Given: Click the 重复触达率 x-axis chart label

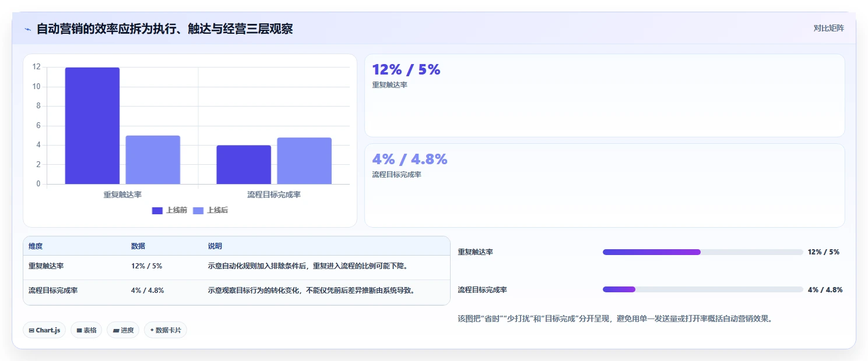Looking at the screenshot, I should click(122, 194).
